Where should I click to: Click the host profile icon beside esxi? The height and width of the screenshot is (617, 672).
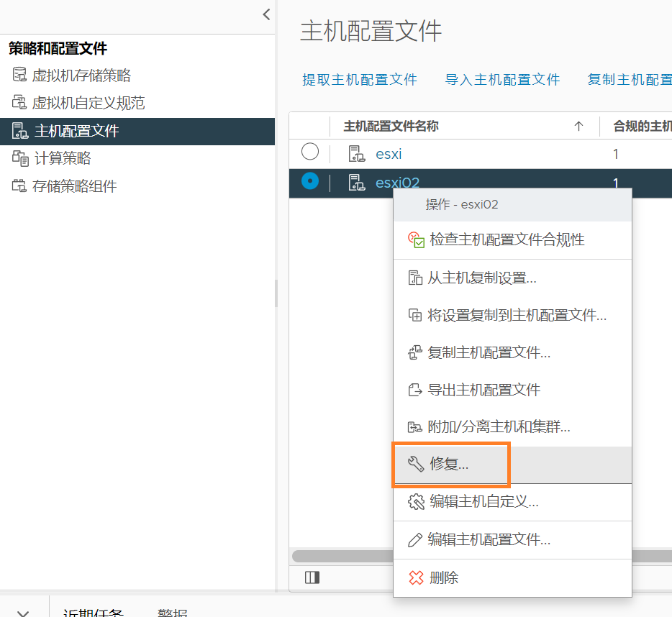pos(357,153)
